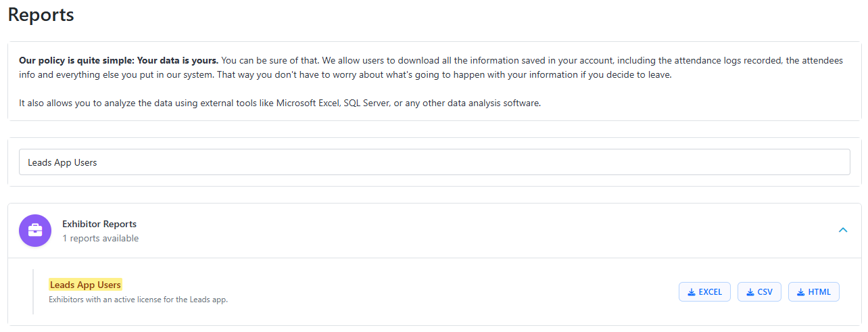Image resolution: width=868 pixels, height=332 pixels.
Task: Click the Exhibitor Reports section title
Action: [99, 224]
